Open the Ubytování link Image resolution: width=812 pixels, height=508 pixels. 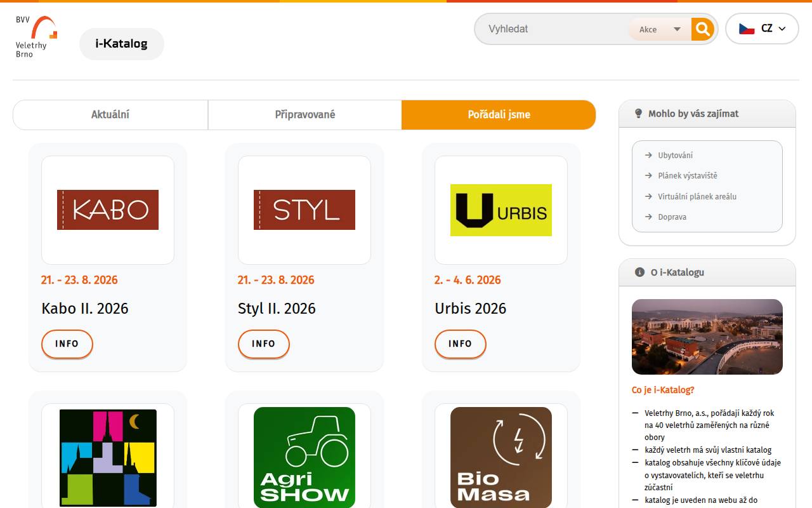[675, 155]
